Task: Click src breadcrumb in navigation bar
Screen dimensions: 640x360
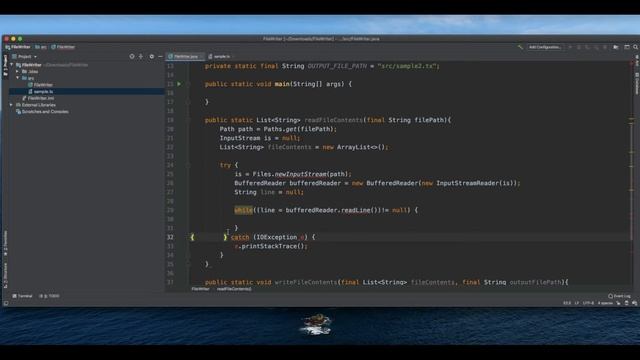Action: click(x=41, y=47)
